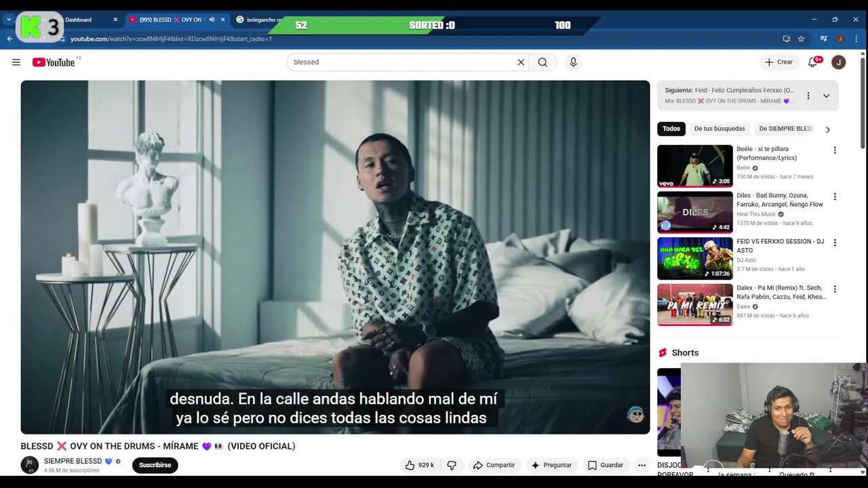Click the Dalex Pa Mi Remix title
868x488 pixels.
pos(781,292)
